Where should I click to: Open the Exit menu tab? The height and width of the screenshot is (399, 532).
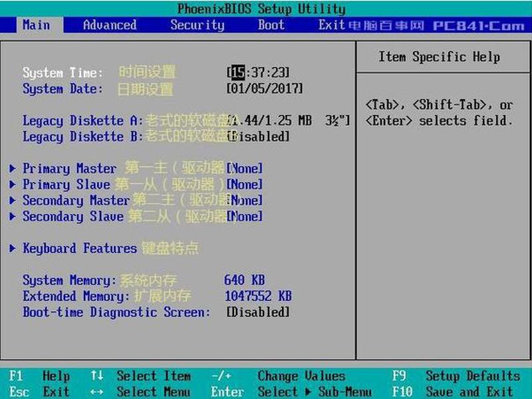point(331,25)
